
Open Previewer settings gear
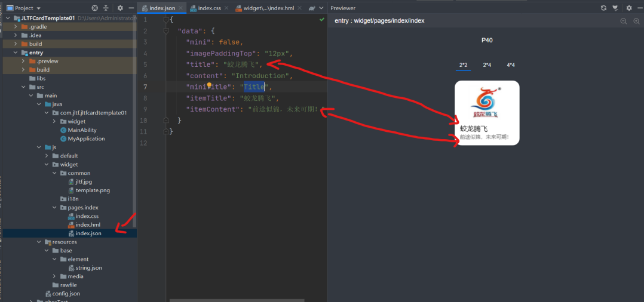coord(628,8)
